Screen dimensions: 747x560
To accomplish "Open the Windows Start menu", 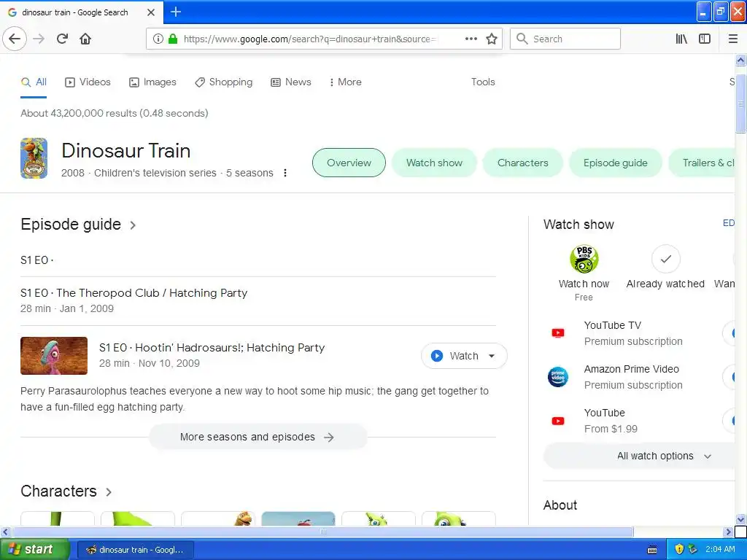I will click(x=35, y=549).
